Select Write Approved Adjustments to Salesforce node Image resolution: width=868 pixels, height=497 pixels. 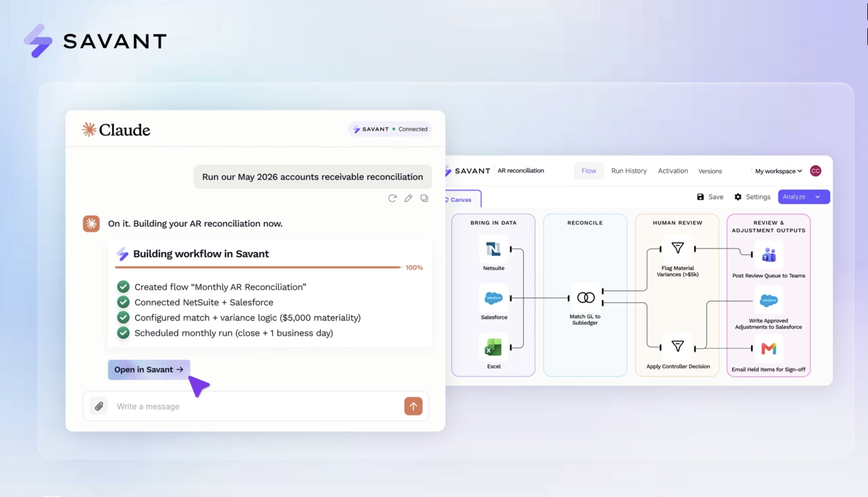pos(769,300)
